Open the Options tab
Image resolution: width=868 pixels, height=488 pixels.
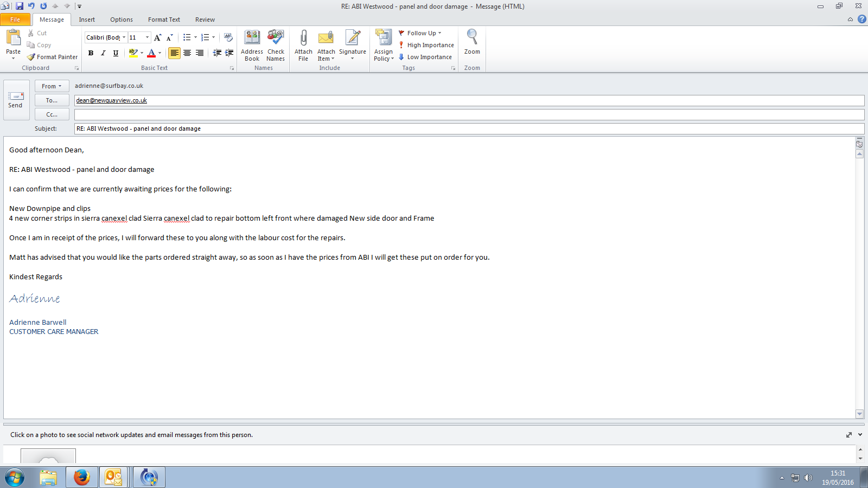pyautogui.click(x=122, y=20)
